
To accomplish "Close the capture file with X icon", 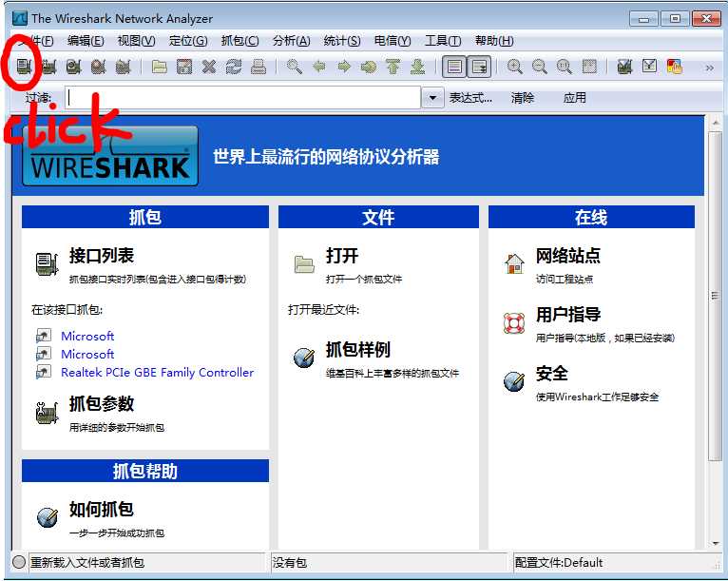I will pyautogui.click(x=209, y=67).
